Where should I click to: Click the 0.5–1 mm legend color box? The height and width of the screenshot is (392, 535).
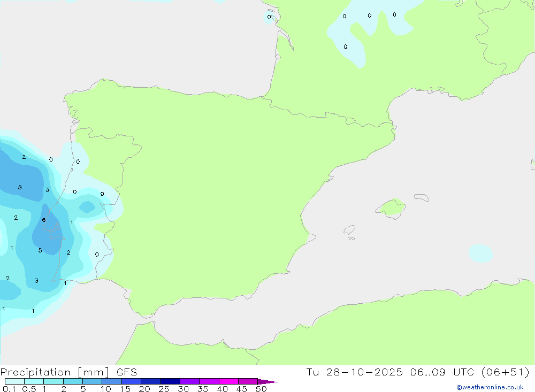[34, 381]
